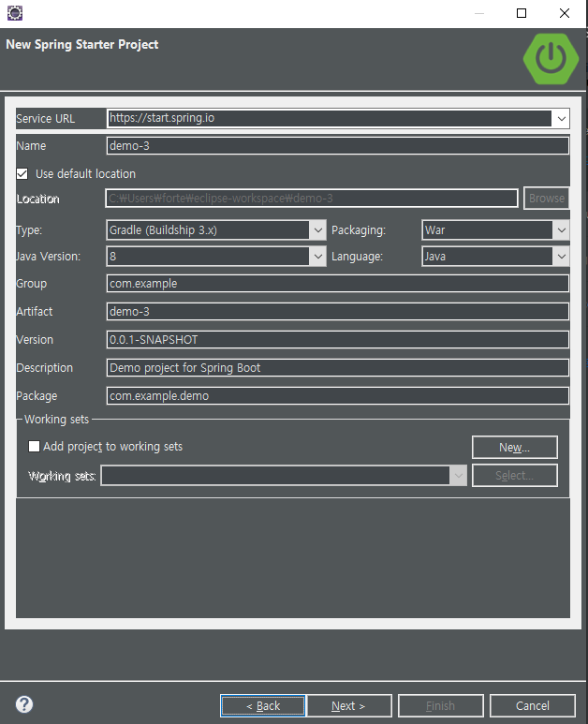The image size is (588, 724).
Task: Click the Finish button
Action: [440, 705]
